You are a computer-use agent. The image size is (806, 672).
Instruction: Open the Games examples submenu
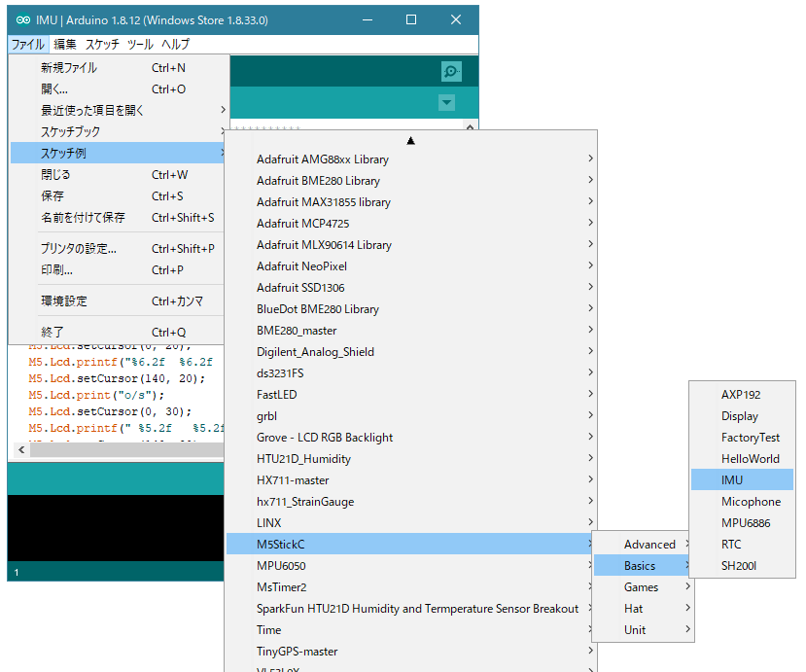point(643,587)
